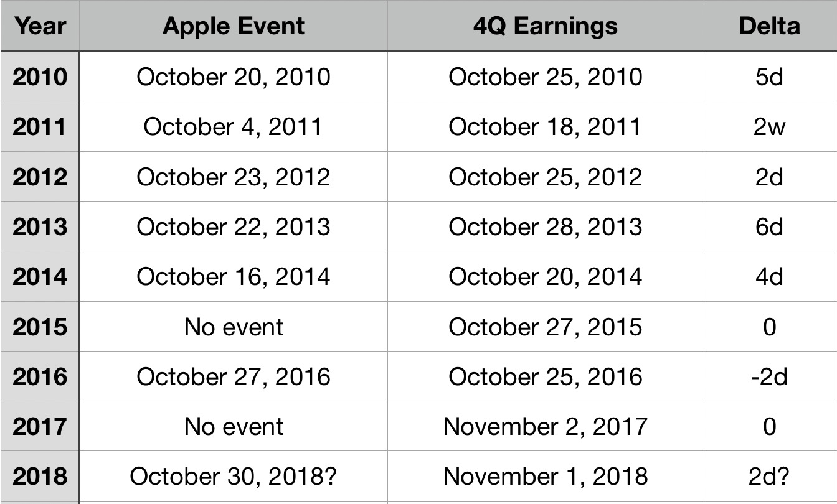Select the 2010 row header

(x=40, y=77)
